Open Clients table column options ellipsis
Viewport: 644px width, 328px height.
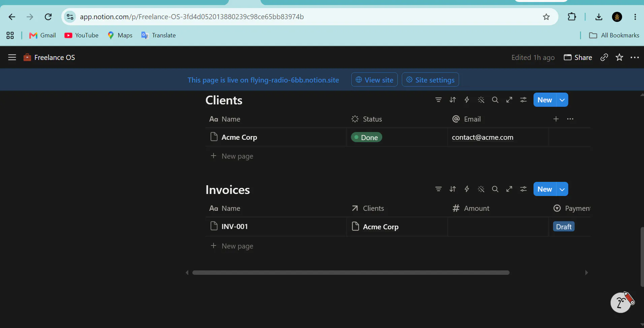point(570,119)
